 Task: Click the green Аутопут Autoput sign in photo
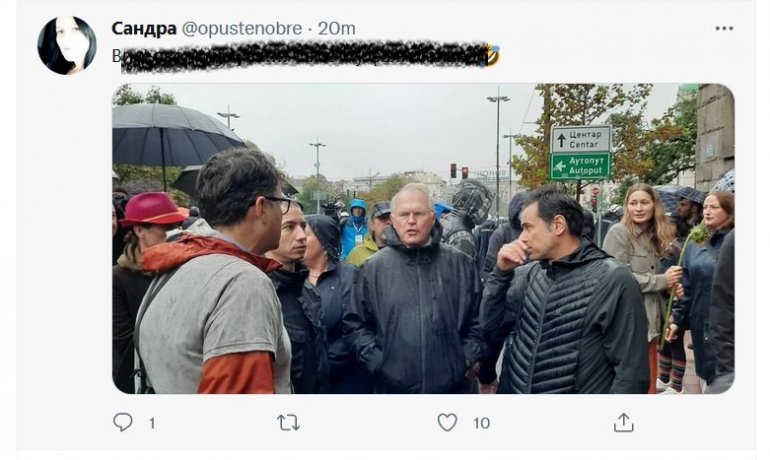(581, 166)
